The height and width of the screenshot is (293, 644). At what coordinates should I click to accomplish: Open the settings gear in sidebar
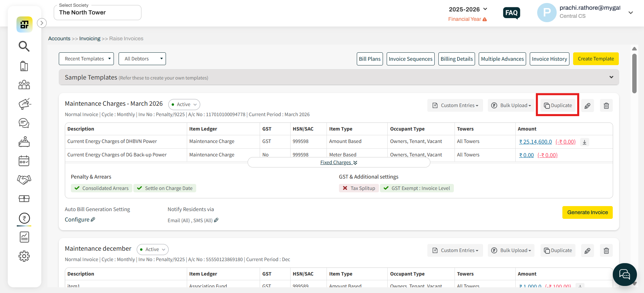click(x=24, y=256)
